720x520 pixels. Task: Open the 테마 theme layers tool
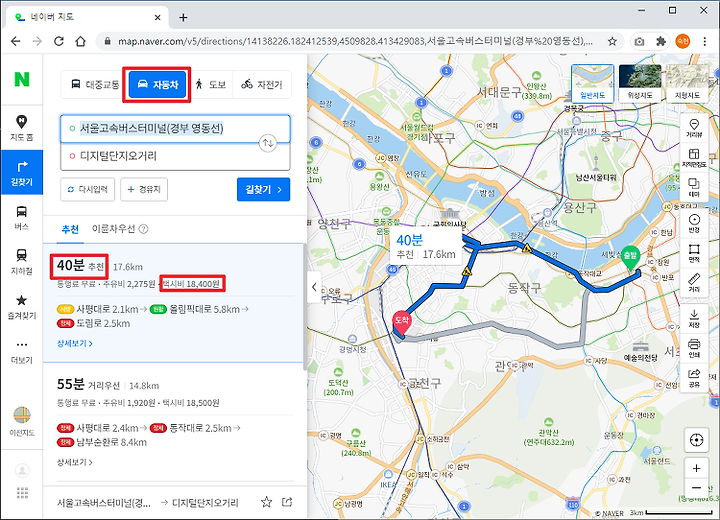click(x=694, y=187)
